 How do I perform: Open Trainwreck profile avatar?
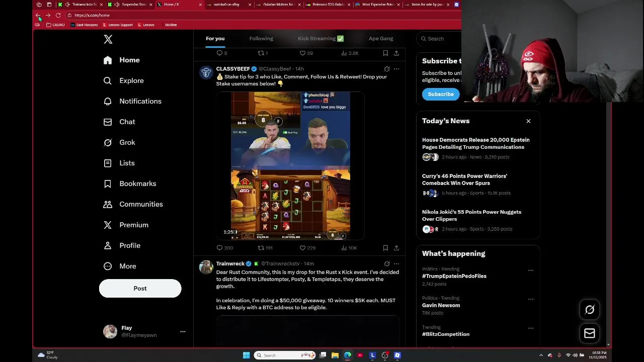(206, 267)
